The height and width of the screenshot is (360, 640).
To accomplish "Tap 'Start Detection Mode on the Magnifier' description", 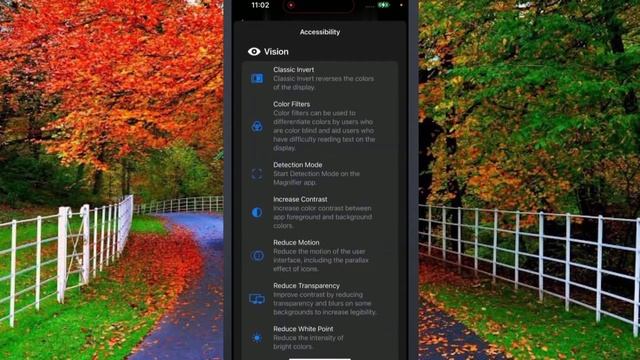I will tap(316, 178).
